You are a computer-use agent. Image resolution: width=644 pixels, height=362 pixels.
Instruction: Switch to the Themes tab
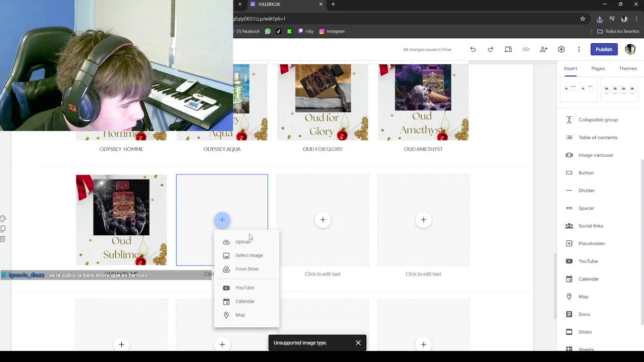pyautogui.click(x=628, y=68)
